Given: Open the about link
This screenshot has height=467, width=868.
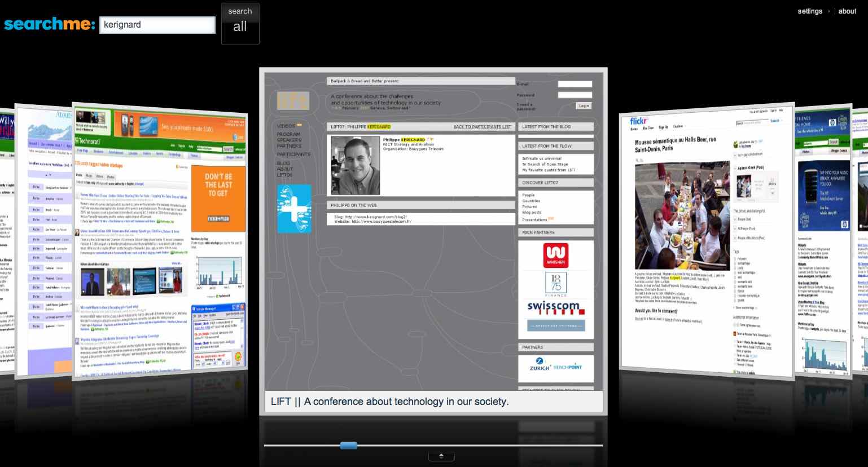Looking at the screenshot, I should tap(847, 11).
